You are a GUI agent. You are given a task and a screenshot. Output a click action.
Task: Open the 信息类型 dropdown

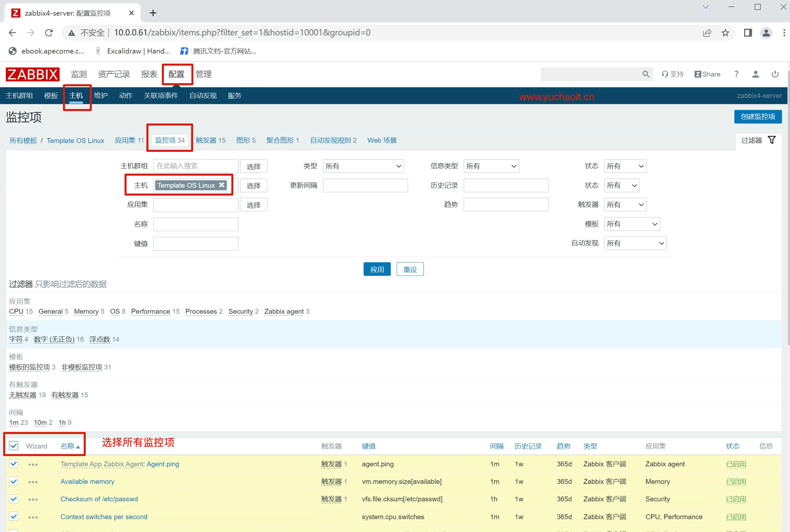[491, 166]
